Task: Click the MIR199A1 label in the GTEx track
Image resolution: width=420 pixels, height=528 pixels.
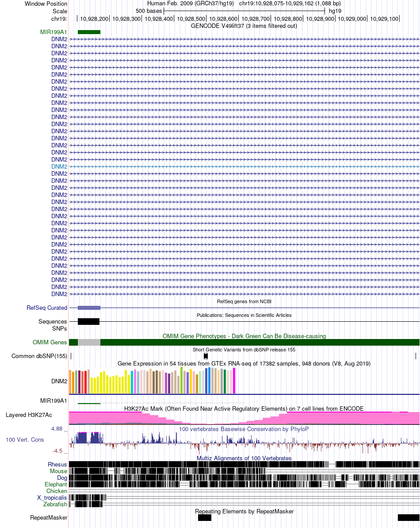Action: tap(53, 401)
